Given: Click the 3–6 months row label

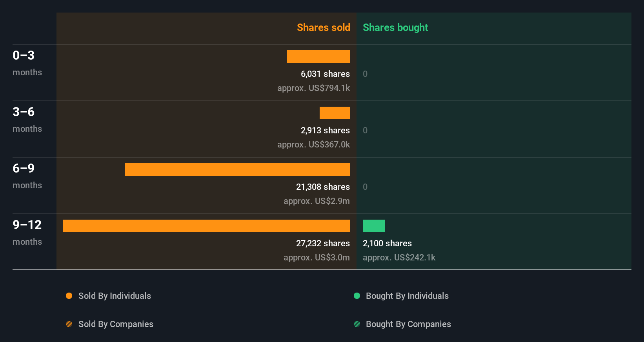Looking at the screenshot, I should click(x=27, y=120).
